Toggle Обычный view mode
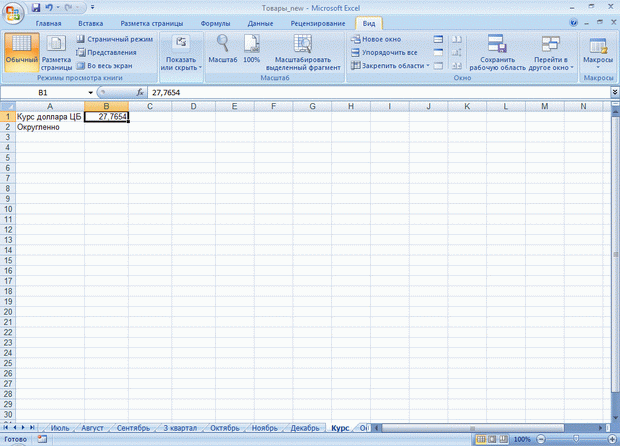The height and width of the screenshot is (446, 620). click(22, 52)
